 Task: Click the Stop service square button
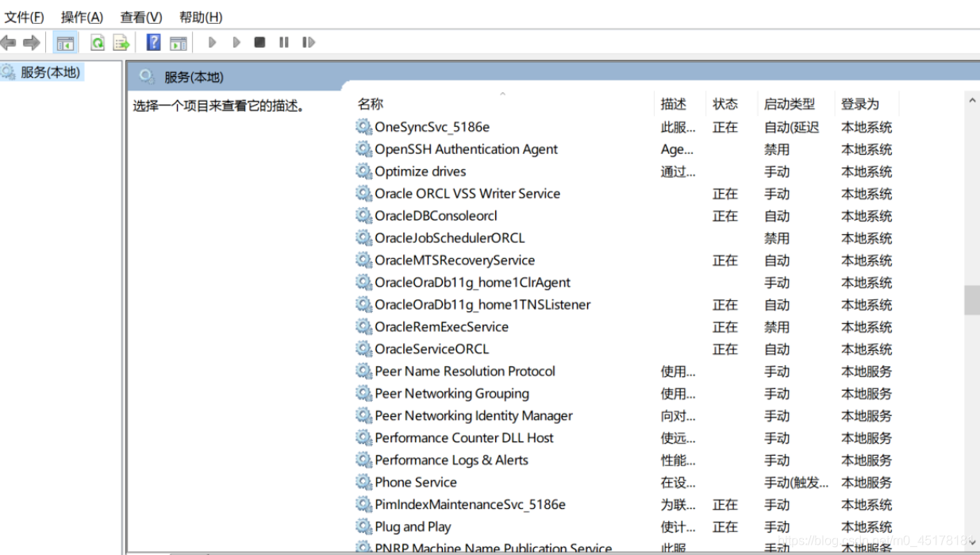point(259,42)
